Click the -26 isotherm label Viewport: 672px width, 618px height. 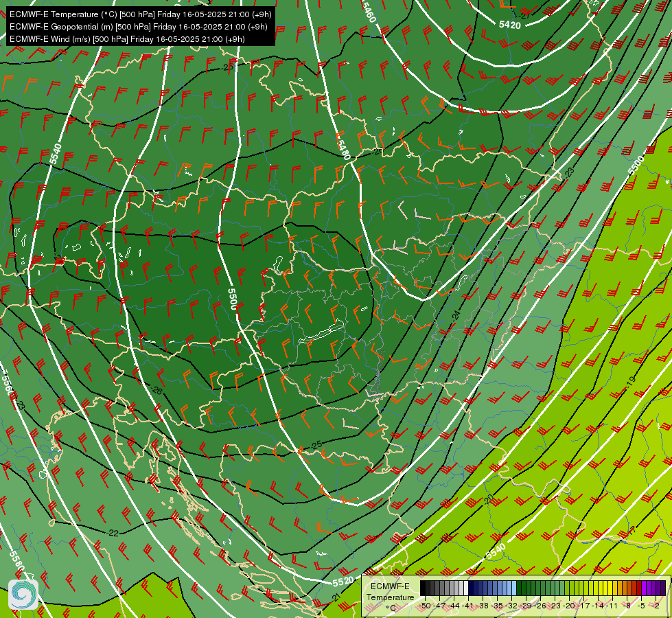click(157, 391)
